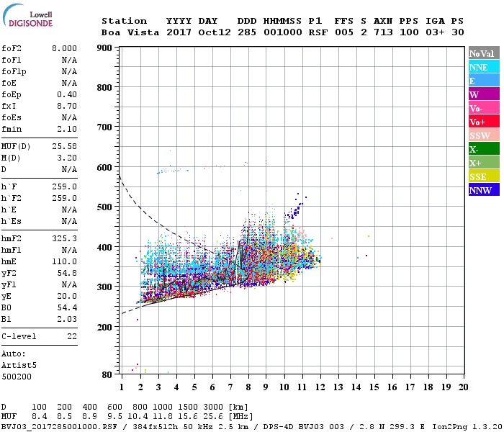Click the fmin value 2.10
504x432 pixels.
click(x=67, y=129)
